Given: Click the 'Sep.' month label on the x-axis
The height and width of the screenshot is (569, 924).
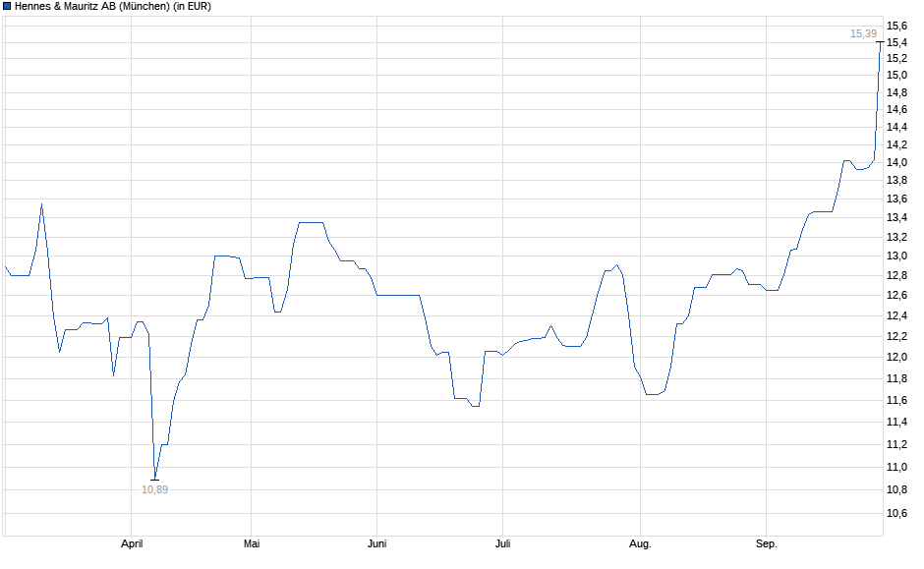Looking at the screenshot, I should (767, 543).
